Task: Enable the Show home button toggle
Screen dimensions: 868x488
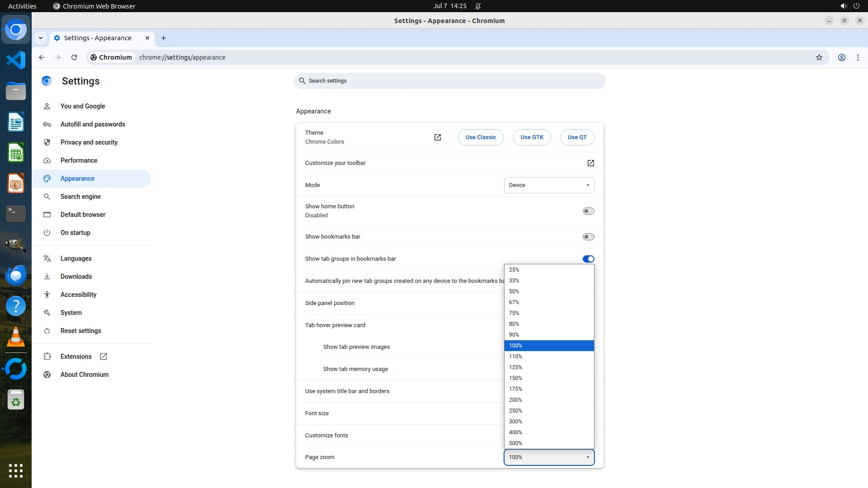Action: click(x=588, y=211)
